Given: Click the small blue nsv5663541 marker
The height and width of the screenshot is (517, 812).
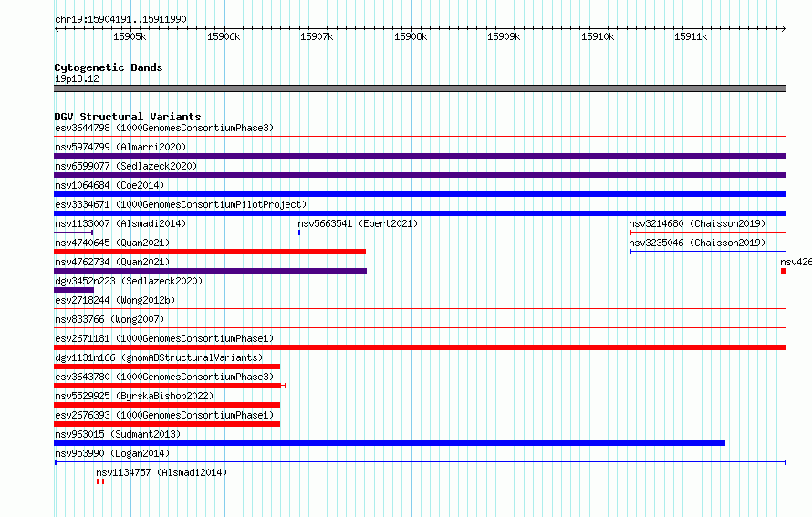Looking at the screenshot, I should pyautogui.click(x=299, y=233).
